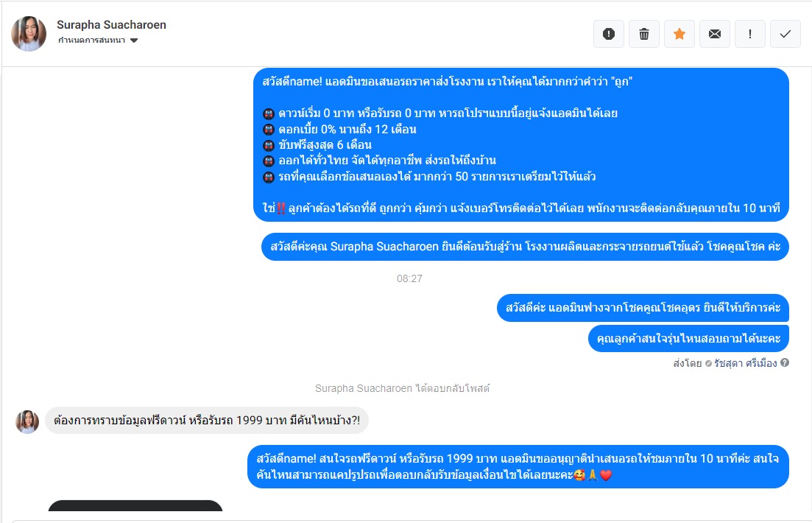This screenshot has height=523, width=812.
Task: Click sender avatar beside the 1999 บาท message
Action: [x=27, y=421]
